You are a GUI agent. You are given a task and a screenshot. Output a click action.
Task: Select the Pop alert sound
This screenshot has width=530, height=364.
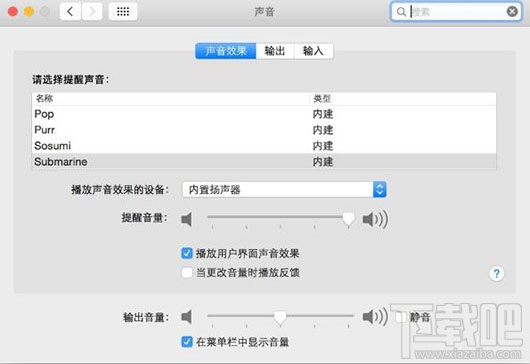[x=264, y=114]
